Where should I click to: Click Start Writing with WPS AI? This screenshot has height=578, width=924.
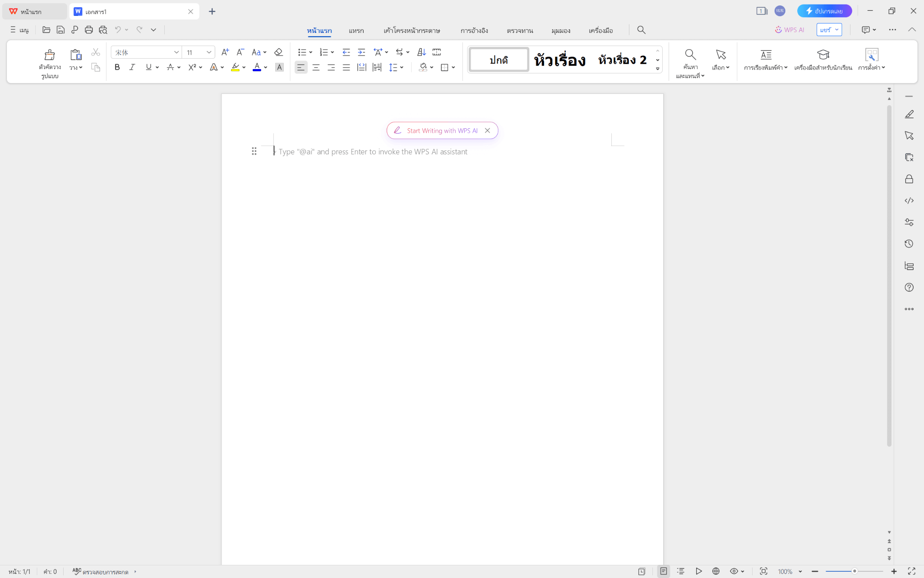pos(434,131)
